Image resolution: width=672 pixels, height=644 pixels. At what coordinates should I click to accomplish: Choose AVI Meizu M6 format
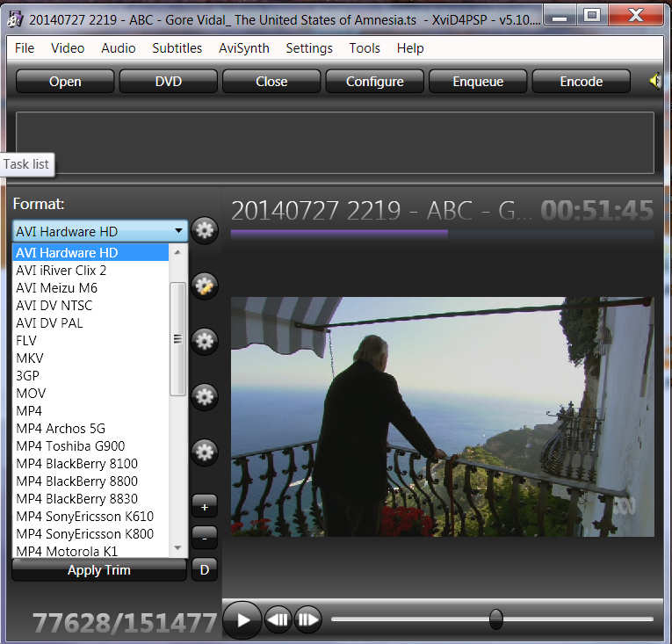click(90, 287)
